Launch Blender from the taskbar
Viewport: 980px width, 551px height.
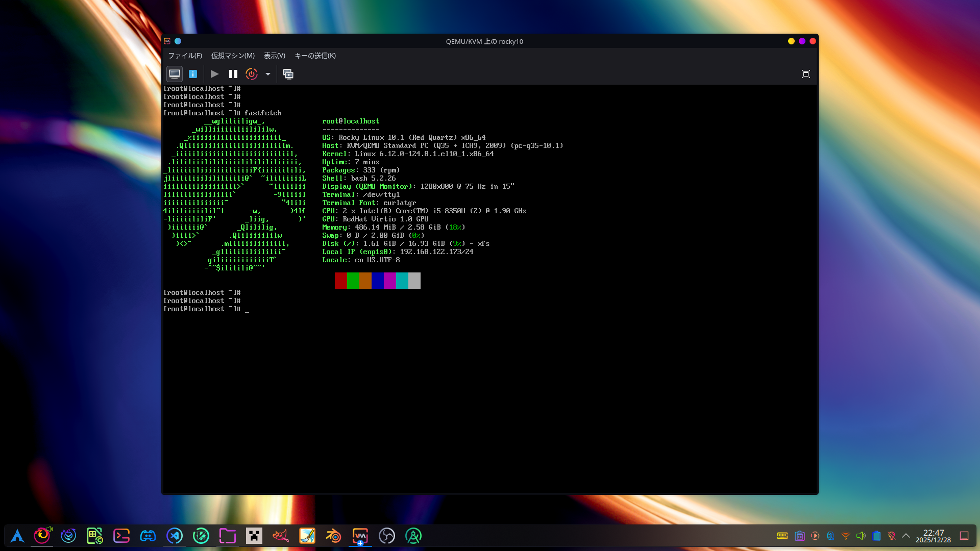334,536
